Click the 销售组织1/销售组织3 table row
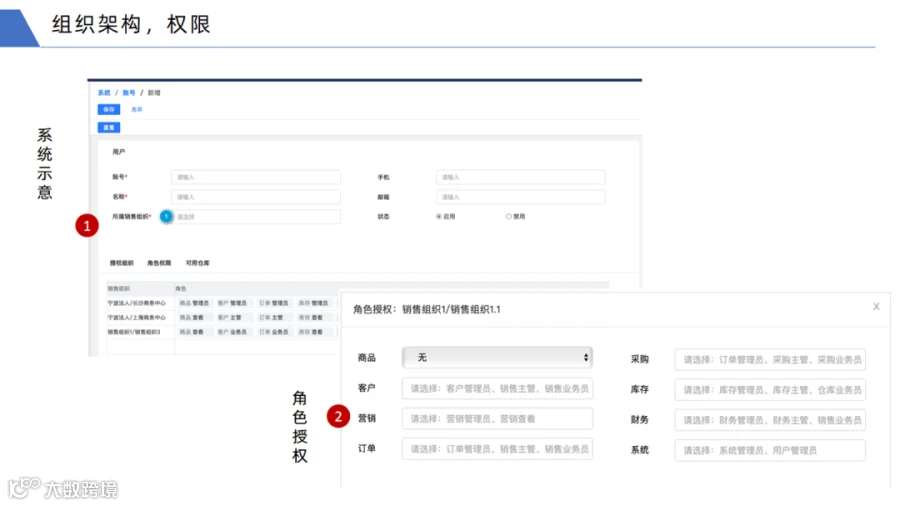 223,332
